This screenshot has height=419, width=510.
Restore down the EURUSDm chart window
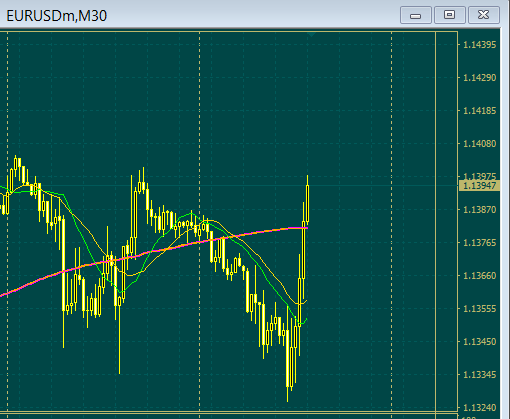[449, 15]
